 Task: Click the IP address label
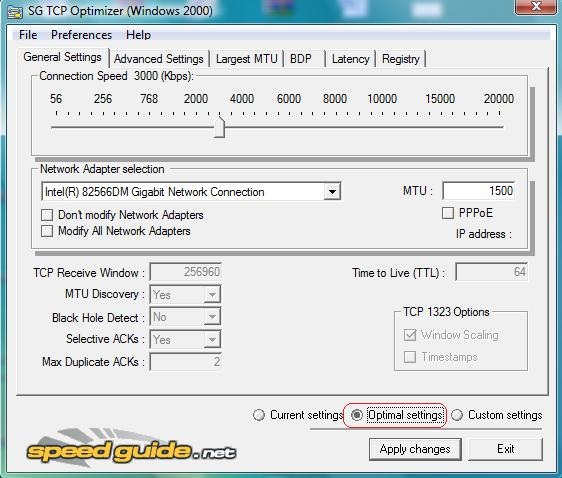point(484,234)
